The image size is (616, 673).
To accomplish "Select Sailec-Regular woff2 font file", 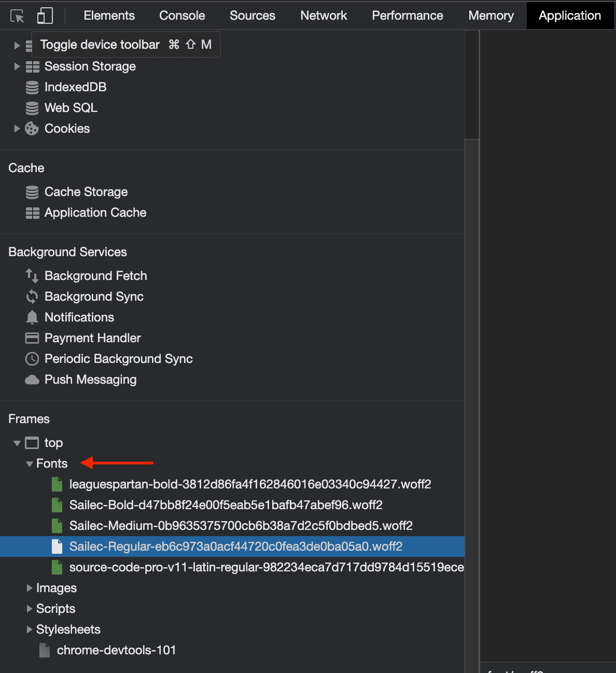I will coord(232,546).
